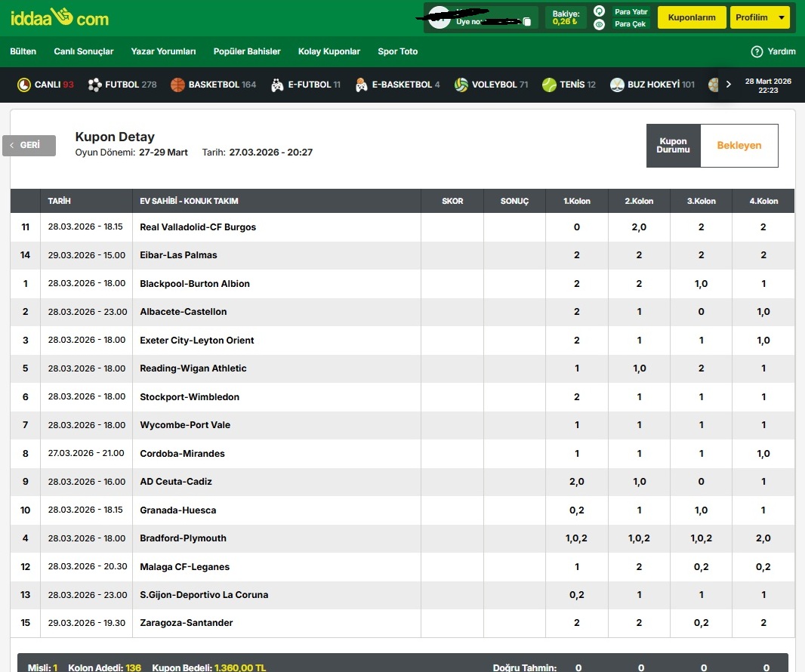Click the user avatar circle
This screenshot has height=672, width=805.
(x=439, y=18)
